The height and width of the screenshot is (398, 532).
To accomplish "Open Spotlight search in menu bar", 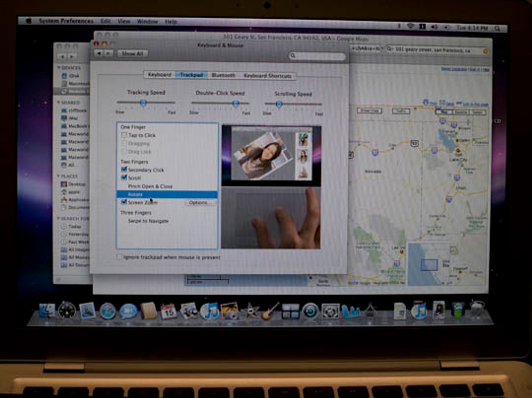I will click(497, 28).
